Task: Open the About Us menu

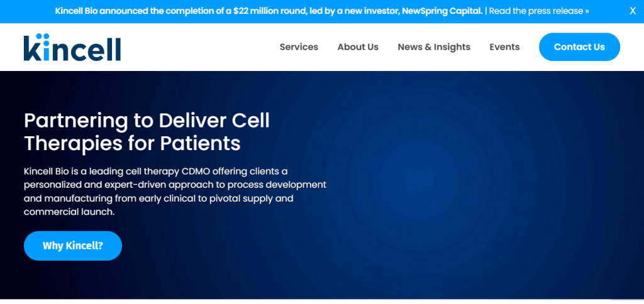Action: (x=358, y=46)
